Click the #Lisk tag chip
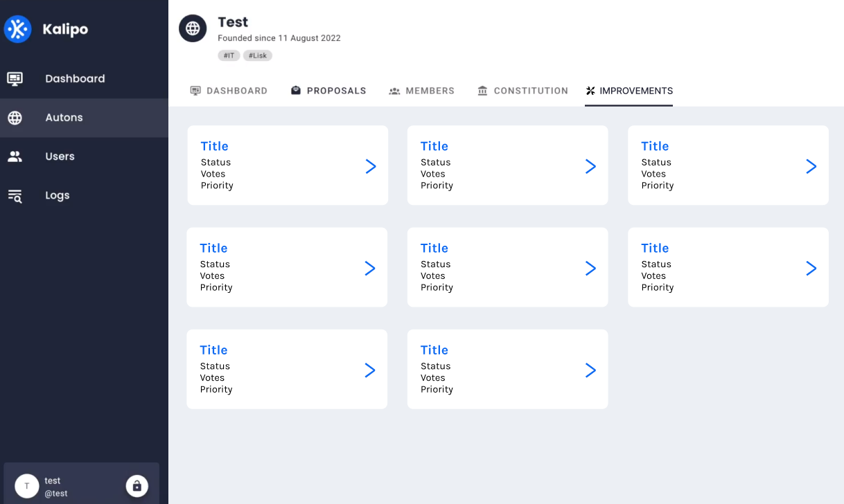 tap(257, 55)
